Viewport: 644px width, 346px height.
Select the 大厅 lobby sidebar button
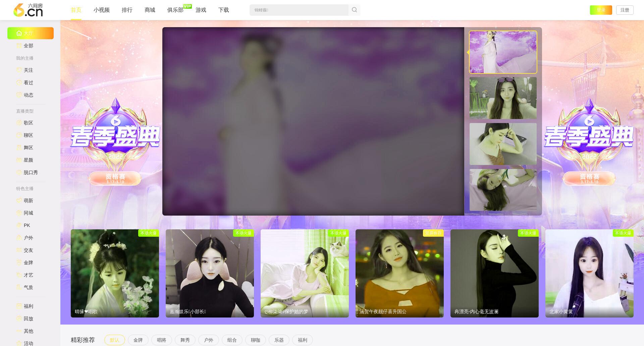31,33
